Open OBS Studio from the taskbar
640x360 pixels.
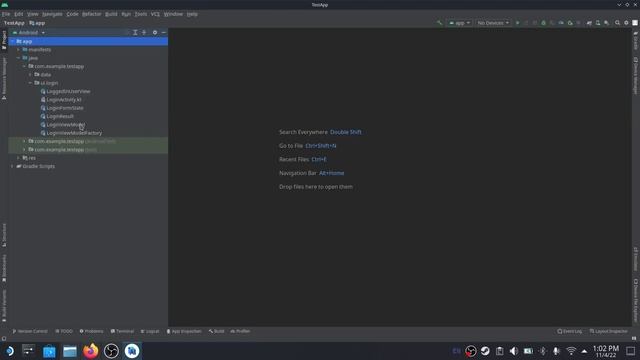click(111, 351)
